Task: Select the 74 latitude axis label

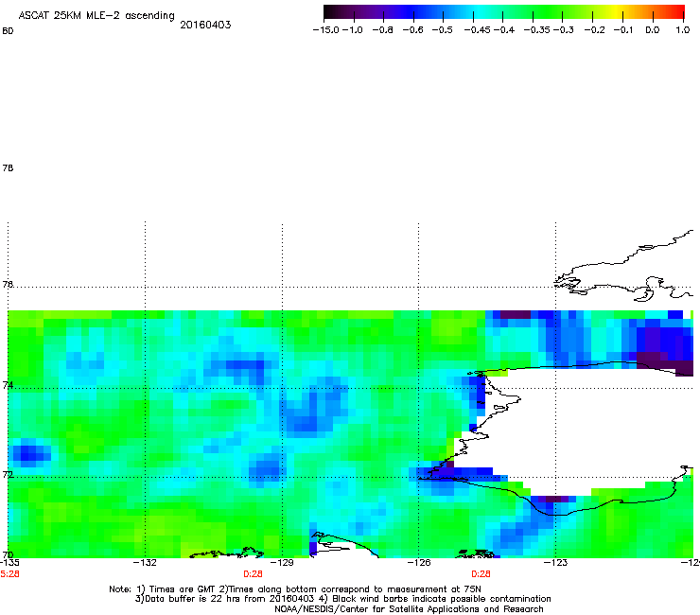Action: pos(8,385)
